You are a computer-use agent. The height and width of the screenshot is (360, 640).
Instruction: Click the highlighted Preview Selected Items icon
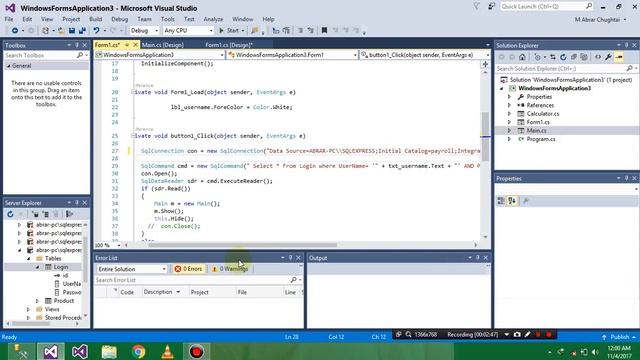point(619,57)
